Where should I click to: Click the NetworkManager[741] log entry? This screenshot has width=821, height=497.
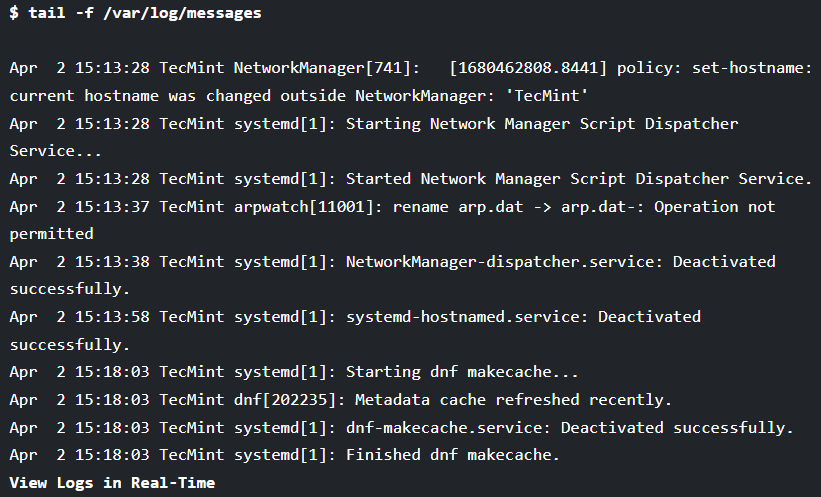pyautogui.click(x=410, y=82)
